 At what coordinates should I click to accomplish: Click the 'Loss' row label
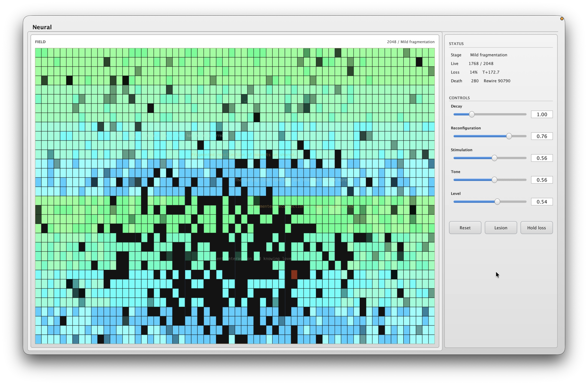(455, 72)
